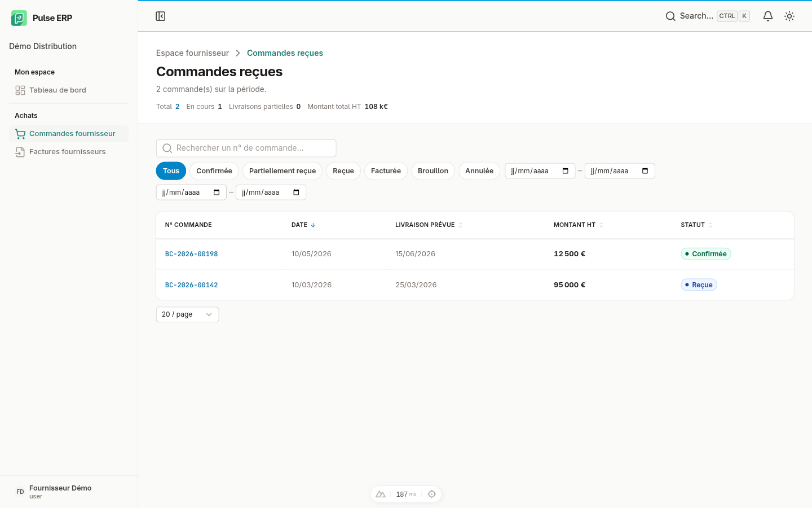Click the CTRL K shortcut badge
812x508 pixels.
(x=733, y=16)
